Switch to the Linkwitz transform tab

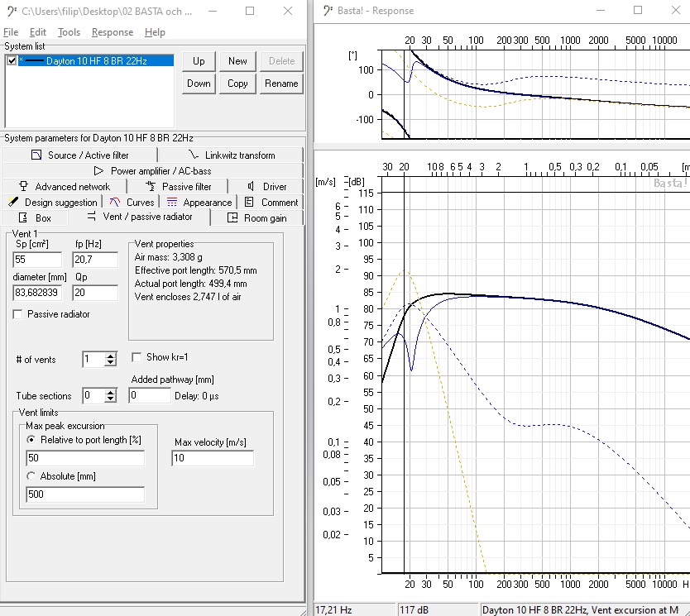pyautogui.click(x=231, y=155)
